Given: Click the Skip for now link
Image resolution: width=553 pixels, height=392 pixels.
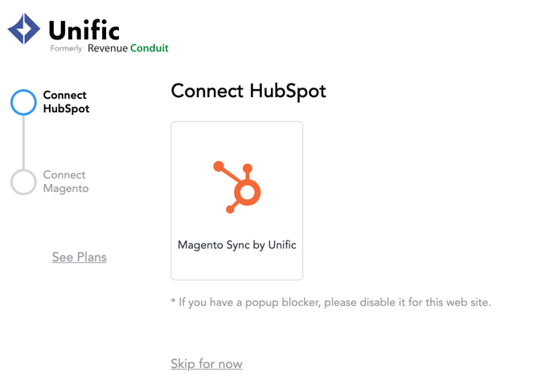Looking at the screenshot, I should tap(207, 363).
